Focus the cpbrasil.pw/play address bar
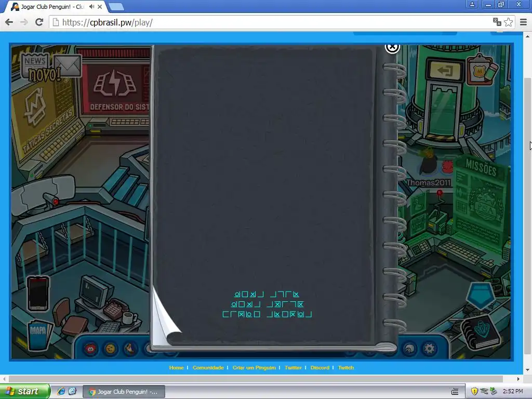The width and height of the screenshot is (532, 399). 271,22
